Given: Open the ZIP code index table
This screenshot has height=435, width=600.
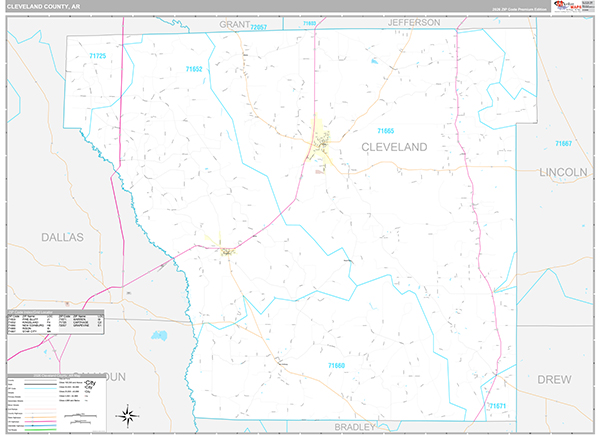Looking at the screenshot, I should pyautogui.click(x=56, y=322).
